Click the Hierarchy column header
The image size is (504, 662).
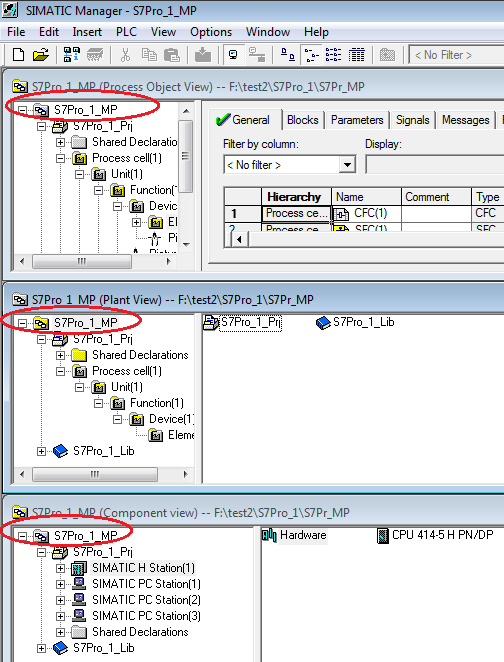coord(296,197)
